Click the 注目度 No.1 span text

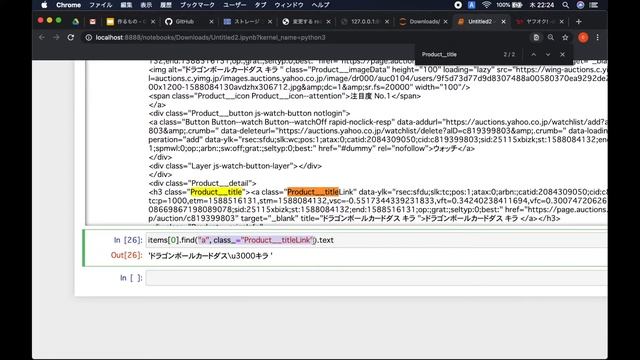[x=371, y=96]
